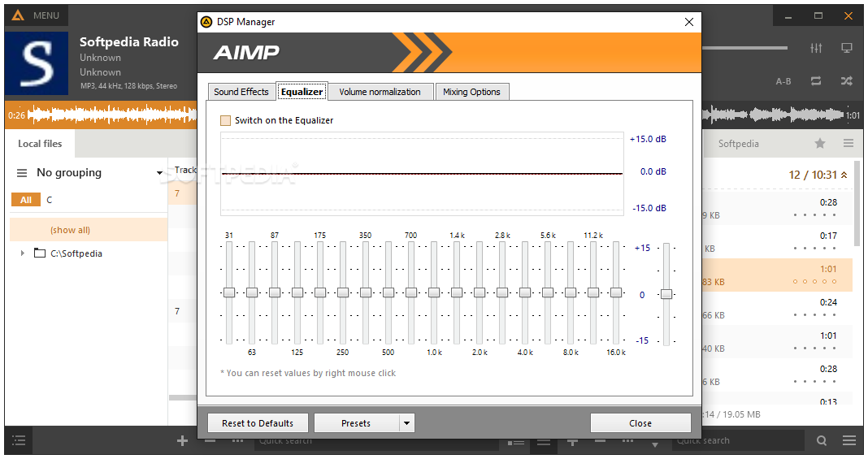Open the playlist tab menu next to the star

[x=848, y=143]
